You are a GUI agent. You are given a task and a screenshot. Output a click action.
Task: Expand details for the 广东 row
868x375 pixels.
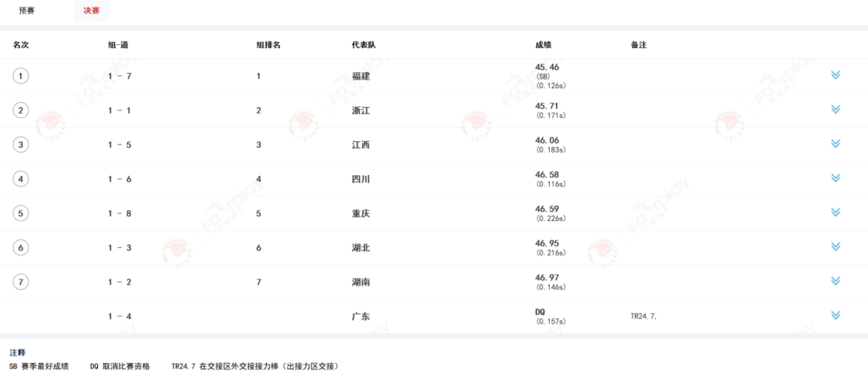pyautogui.click(x=835, y=315)
